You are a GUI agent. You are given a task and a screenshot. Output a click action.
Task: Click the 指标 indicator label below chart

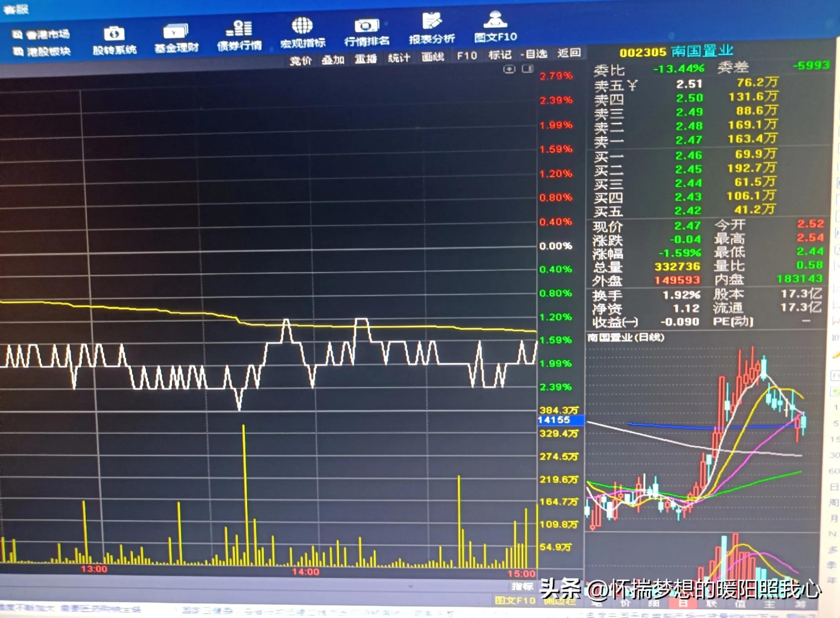coord(522,586)
